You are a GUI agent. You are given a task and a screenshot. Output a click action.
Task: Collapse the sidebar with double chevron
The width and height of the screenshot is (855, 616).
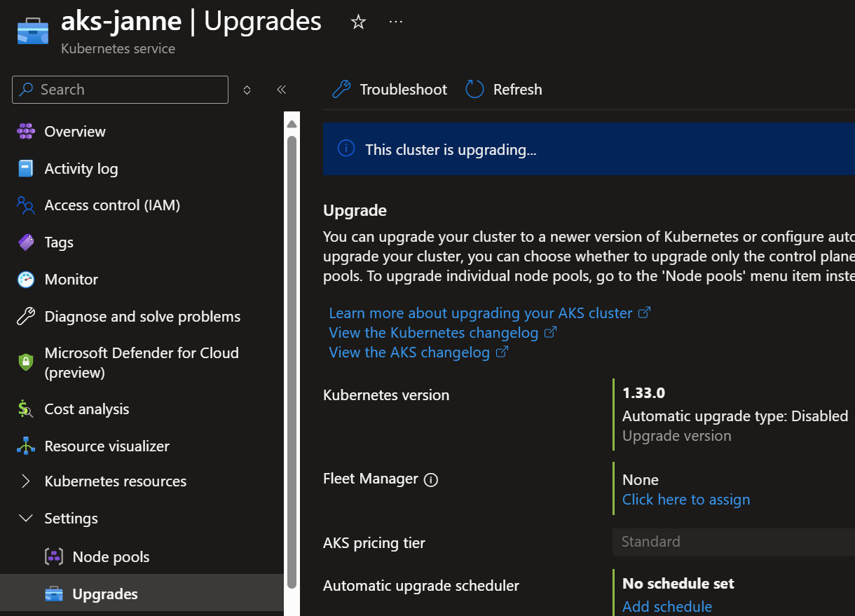pos(281,90)
